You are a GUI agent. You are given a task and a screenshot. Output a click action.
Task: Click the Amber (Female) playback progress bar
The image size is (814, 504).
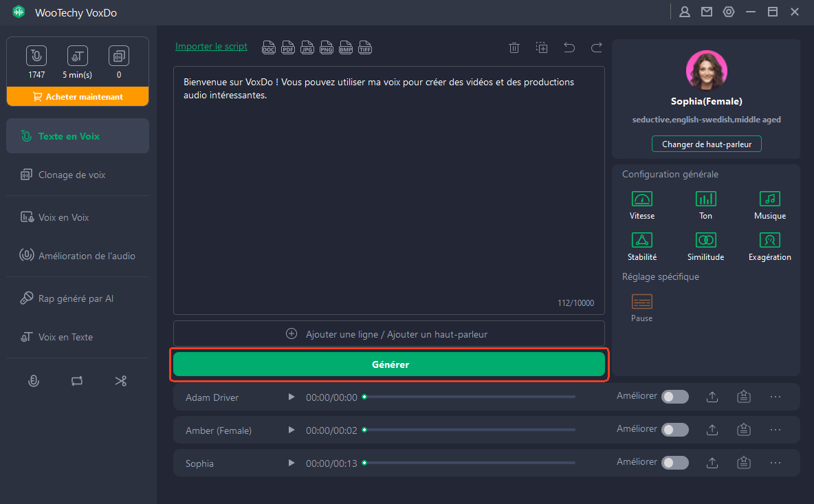(x=470, y=430)
